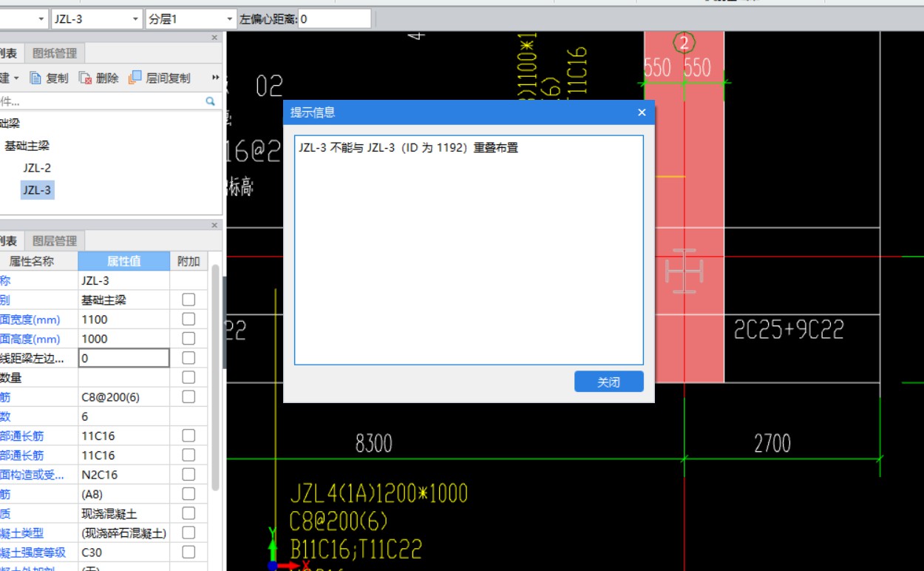Show more tools via the toolbar overflow arrows
The image size is (924, 571).
coord(216,78)
